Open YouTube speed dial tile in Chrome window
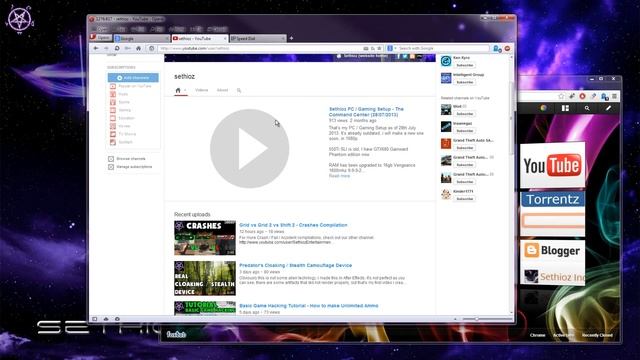640x360 pixels. tap(552, 165)
